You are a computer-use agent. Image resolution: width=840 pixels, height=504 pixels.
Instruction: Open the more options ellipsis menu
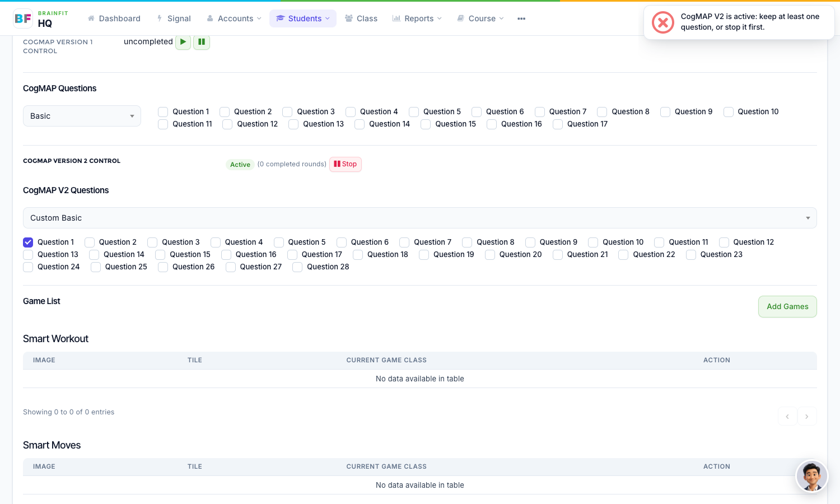coord(521,18)
